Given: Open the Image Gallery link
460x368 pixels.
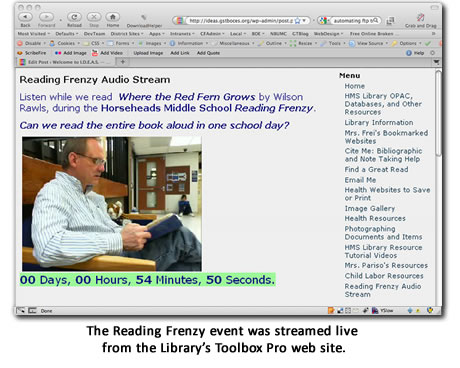Looking at the screenshot, I should (370, 209).
